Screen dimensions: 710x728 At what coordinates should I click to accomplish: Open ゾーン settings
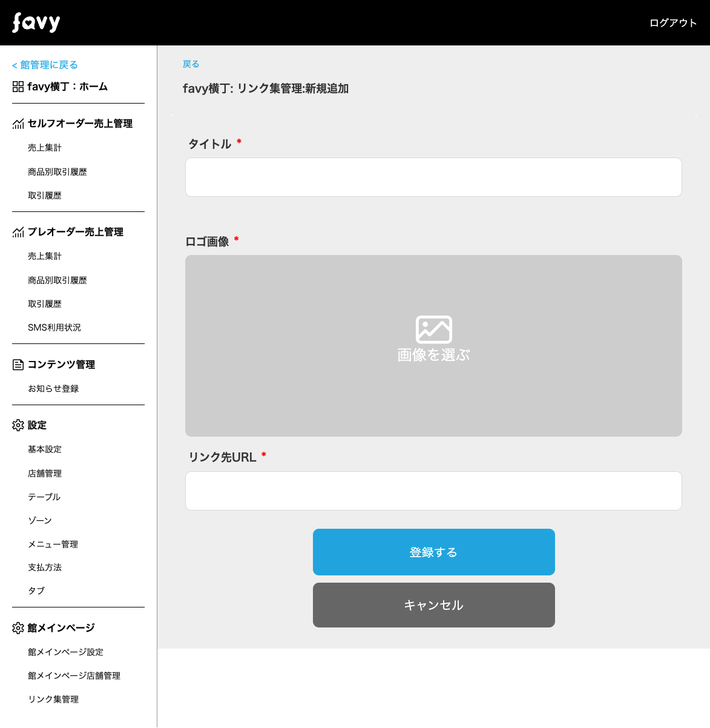[40, 521]
